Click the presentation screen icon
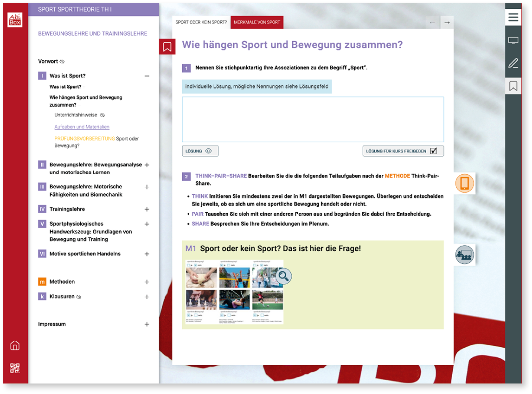 click(513, 41)
